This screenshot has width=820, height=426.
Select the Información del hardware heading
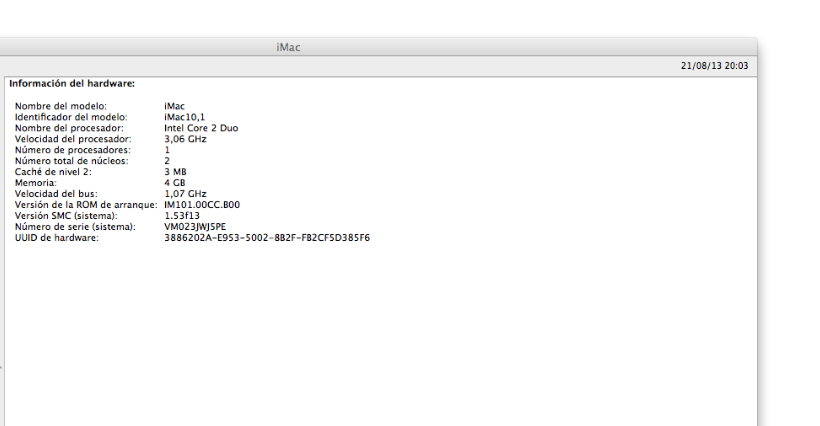click(72, 84)
